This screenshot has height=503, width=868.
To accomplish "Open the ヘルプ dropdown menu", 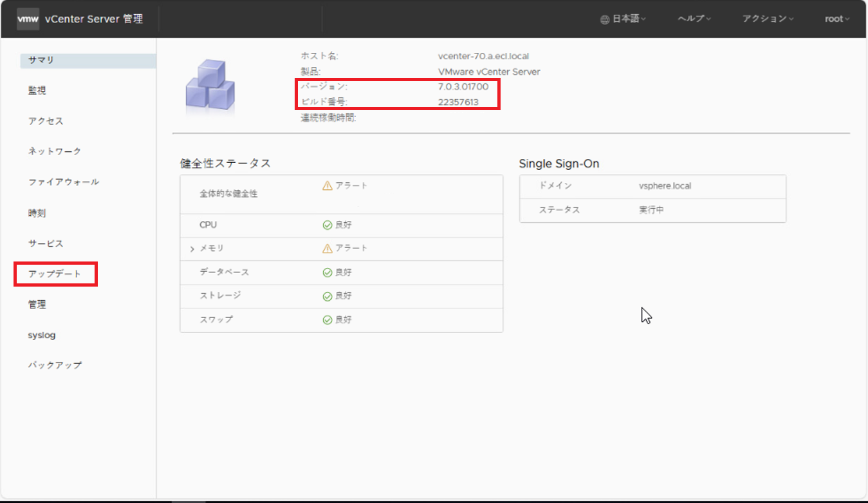I will 694,19.
